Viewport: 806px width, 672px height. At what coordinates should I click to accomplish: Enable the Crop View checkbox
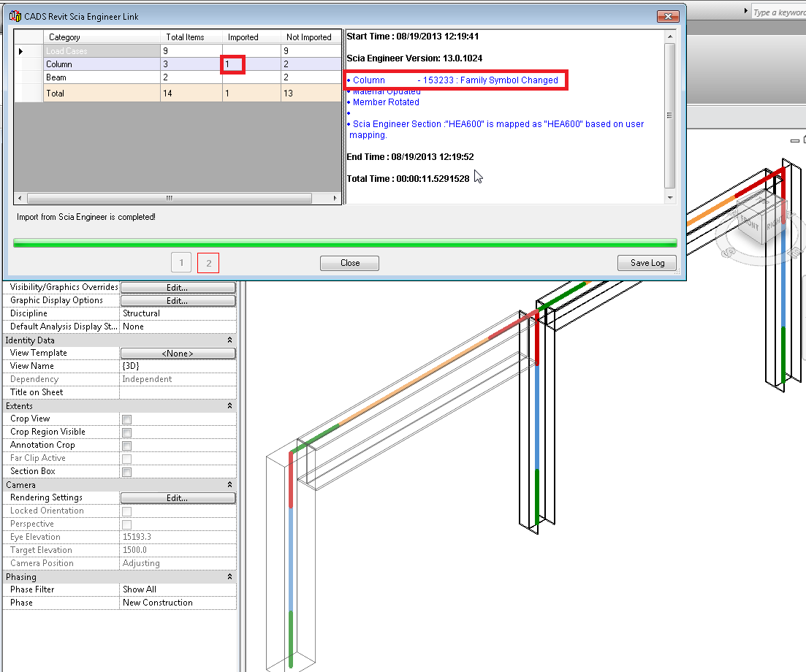click(x=127, y=419)
